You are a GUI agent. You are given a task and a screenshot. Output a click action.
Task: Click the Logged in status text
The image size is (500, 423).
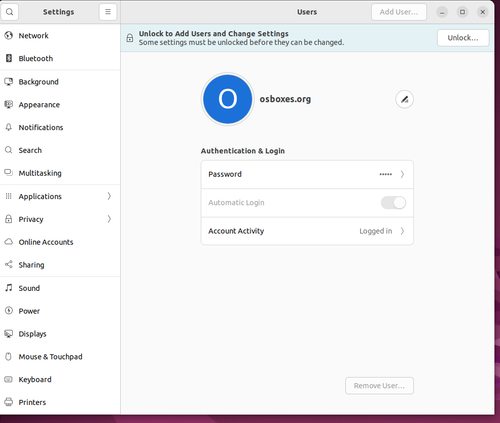375,231
